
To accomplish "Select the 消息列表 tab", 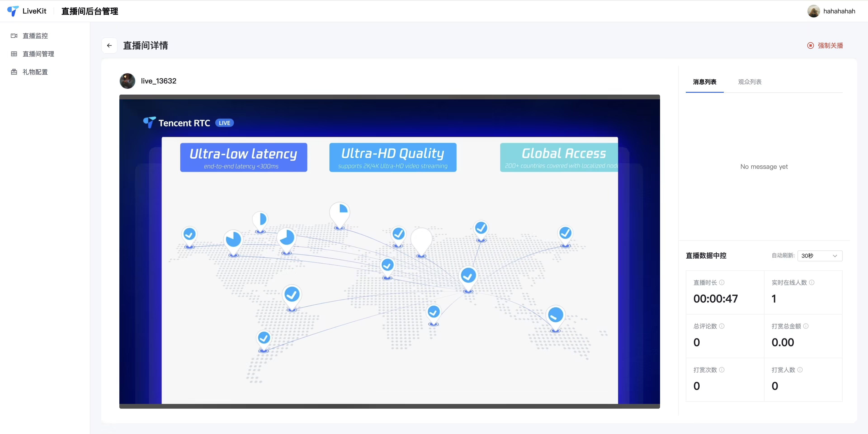I will click(705, 82).
